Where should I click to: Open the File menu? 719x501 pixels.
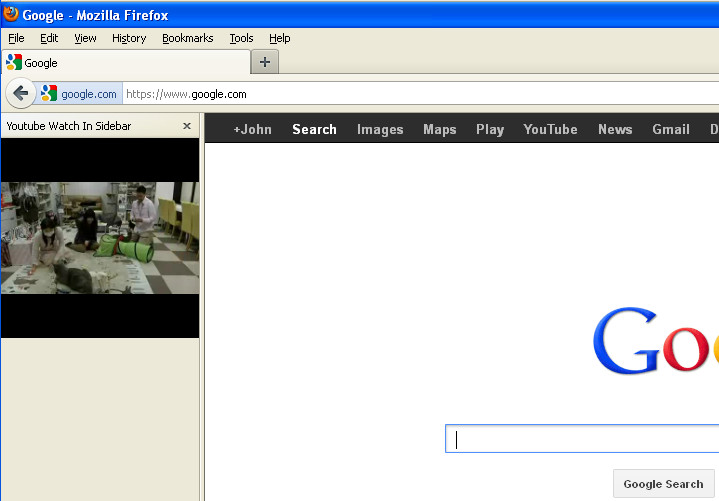coord(16,39)
